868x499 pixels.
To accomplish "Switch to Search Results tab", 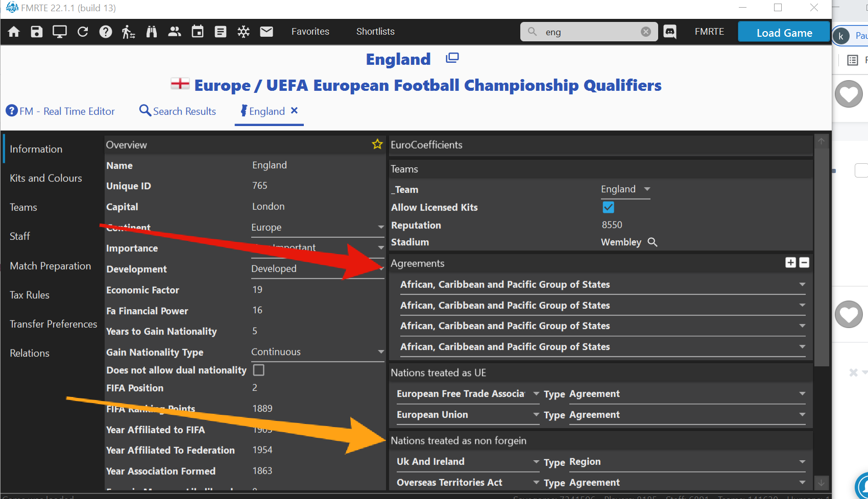I will point(178,111).
